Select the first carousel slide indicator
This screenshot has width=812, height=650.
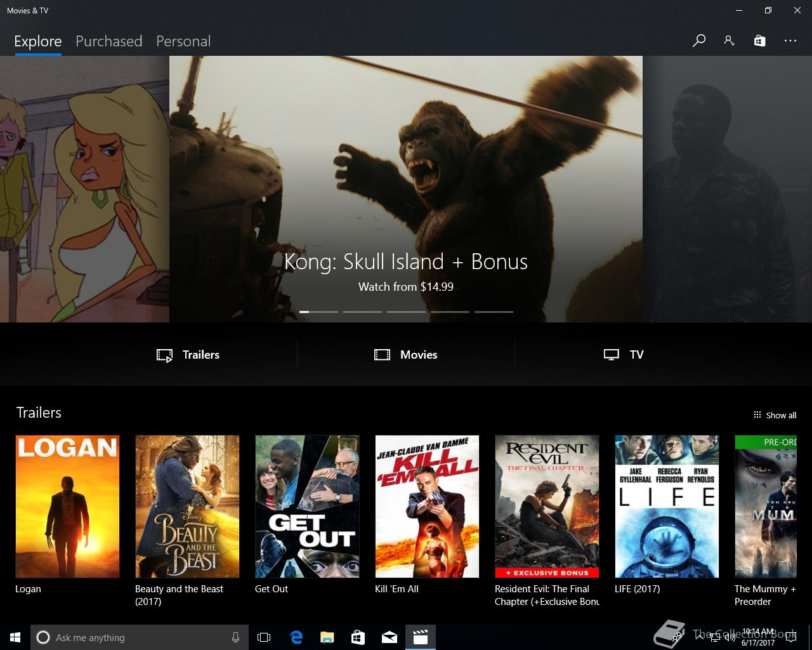click(318, 312)
